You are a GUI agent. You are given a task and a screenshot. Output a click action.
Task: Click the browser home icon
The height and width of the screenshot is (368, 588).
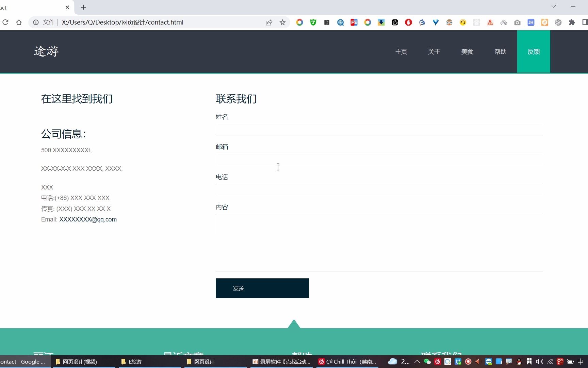tap(19, 22)
